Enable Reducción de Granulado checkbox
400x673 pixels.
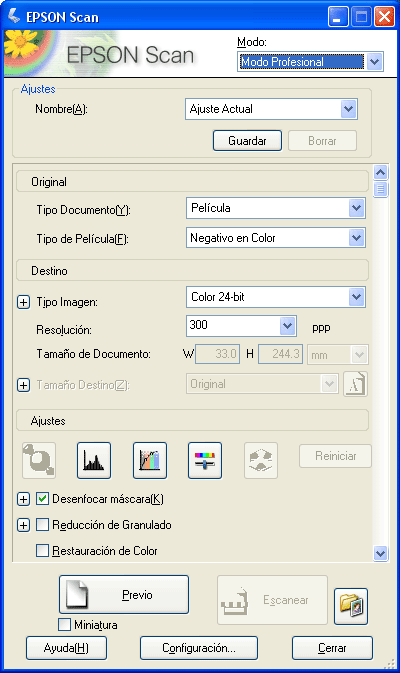click(42, 524)
